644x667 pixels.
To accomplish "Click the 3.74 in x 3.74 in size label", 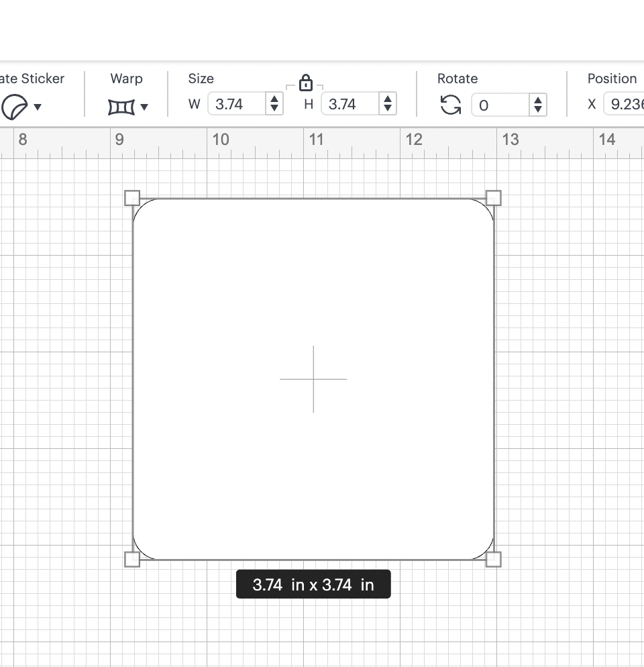I will [x=313, y=584].
